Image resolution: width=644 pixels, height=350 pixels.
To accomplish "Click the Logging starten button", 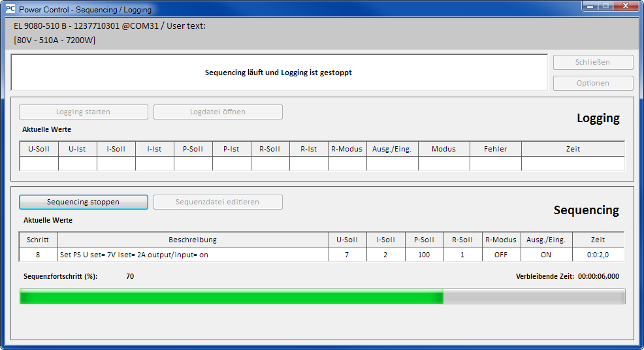I will (84, 112).
